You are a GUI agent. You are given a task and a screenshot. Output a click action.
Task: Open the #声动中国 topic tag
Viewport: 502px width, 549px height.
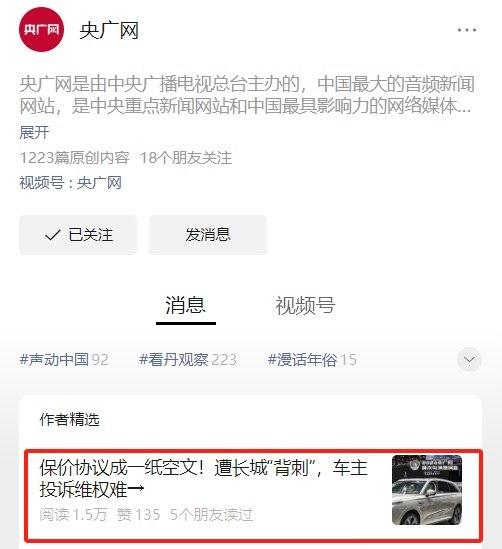(x=64, y=360)
